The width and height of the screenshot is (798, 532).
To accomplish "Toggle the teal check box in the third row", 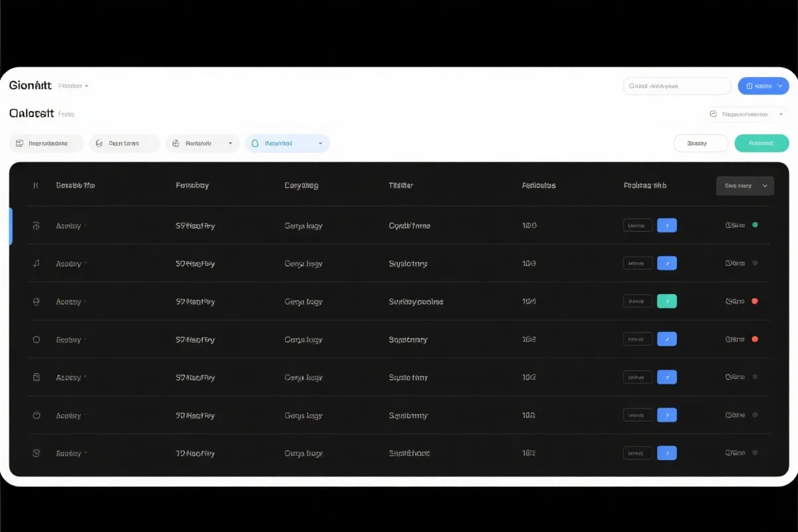I will [666, 301].
